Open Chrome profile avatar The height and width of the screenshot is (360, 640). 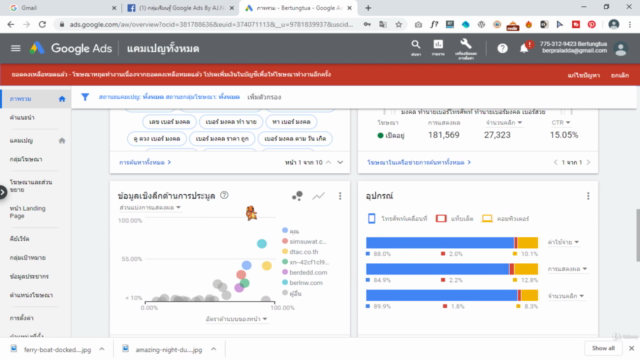[613, 24]
